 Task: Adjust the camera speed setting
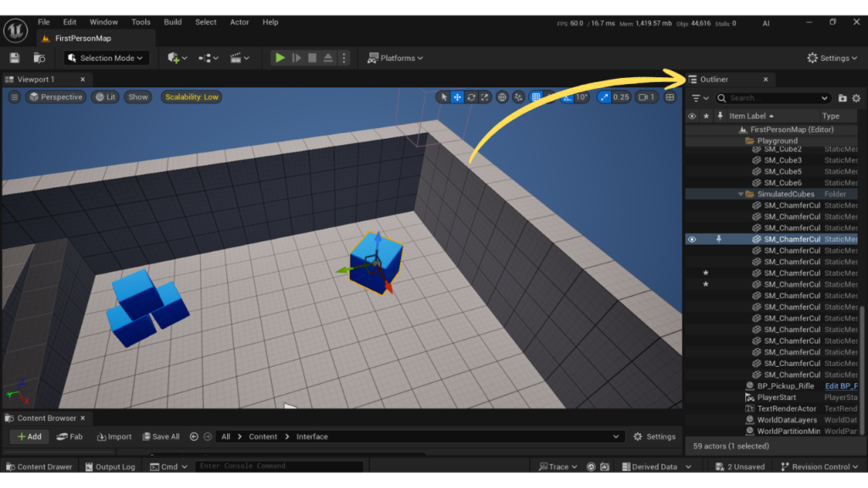[646, 97]
